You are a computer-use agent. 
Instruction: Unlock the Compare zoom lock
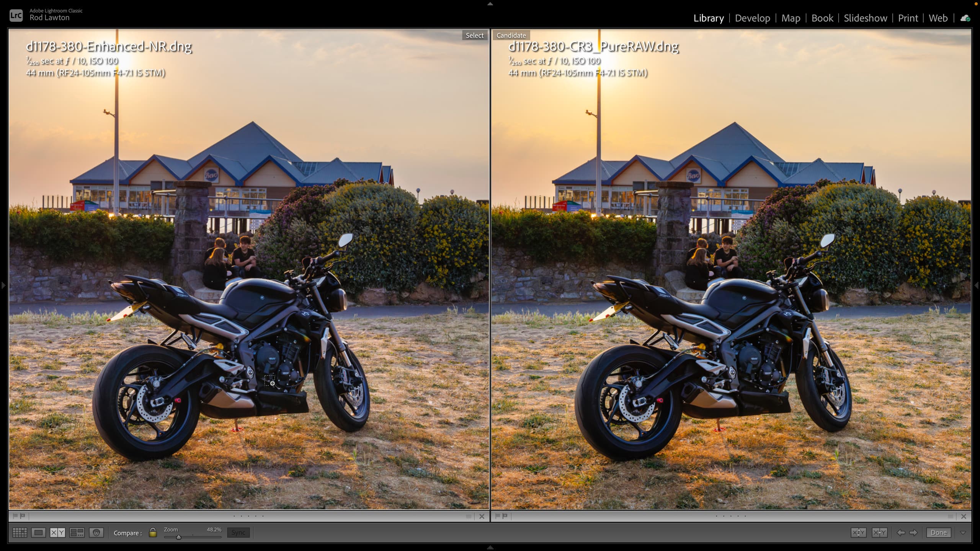tap(152, 532)
